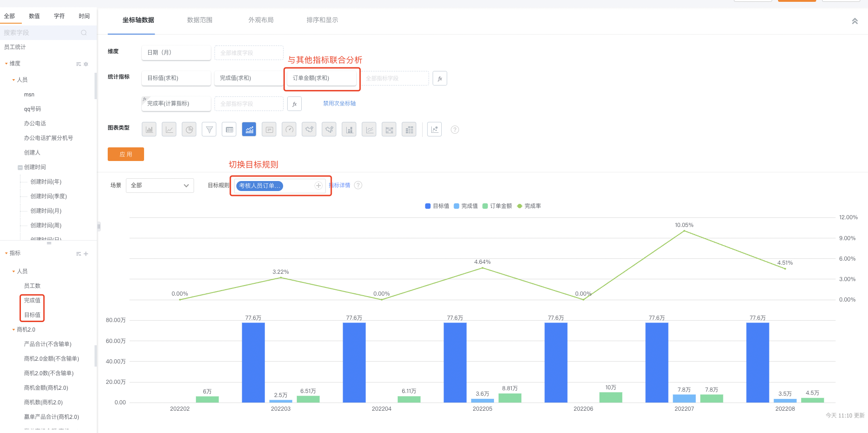Select 员工数 in the 指标 tree
The width and height of the screenshot is (868, 433).
(x=32, y=286)
